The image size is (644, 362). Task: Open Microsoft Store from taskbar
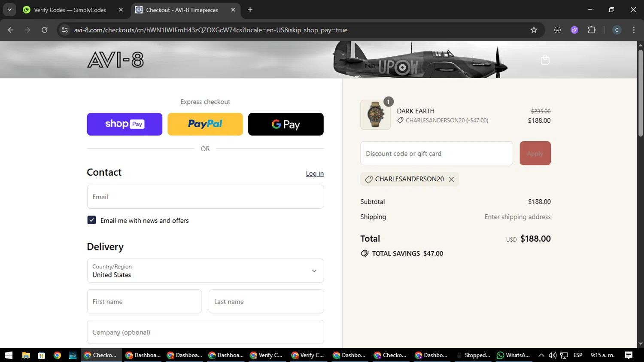tap(42, 355)
